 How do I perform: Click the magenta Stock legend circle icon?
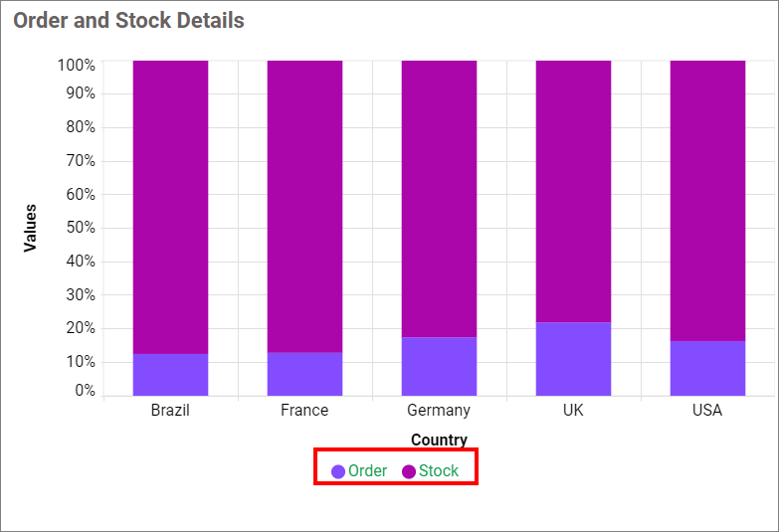(x=409, y=471)
